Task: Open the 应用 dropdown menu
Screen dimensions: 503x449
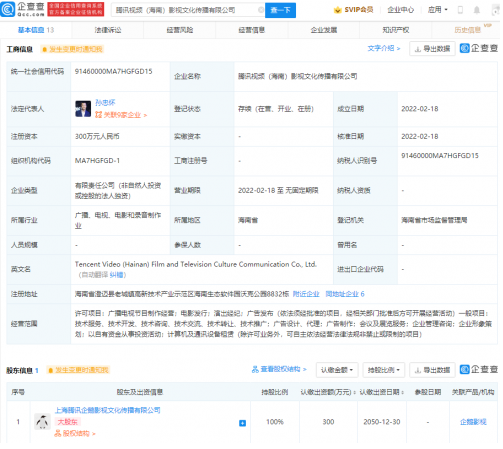Action: tap(438, 10)
